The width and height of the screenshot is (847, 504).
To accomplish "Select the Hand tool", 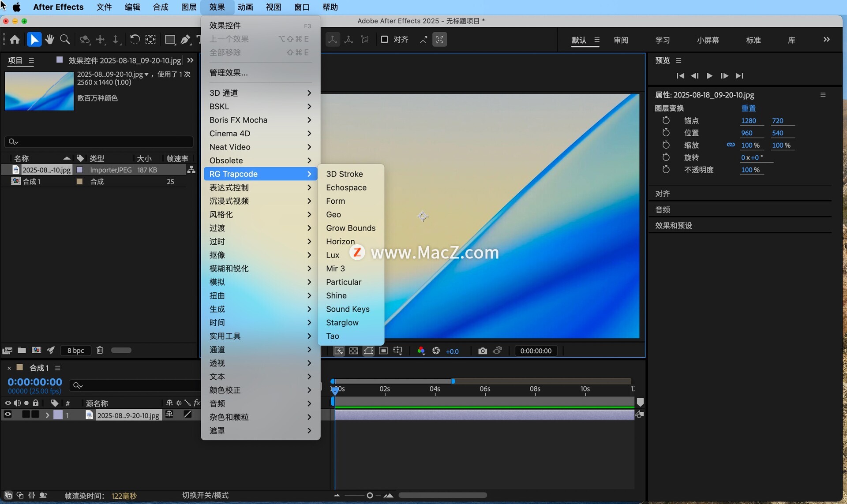I will click(49, 40).
